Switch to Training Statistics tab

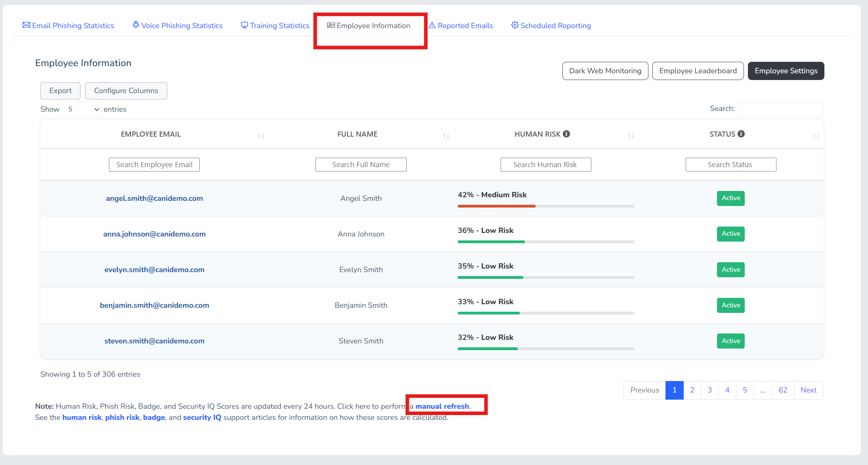pos(275,26)
